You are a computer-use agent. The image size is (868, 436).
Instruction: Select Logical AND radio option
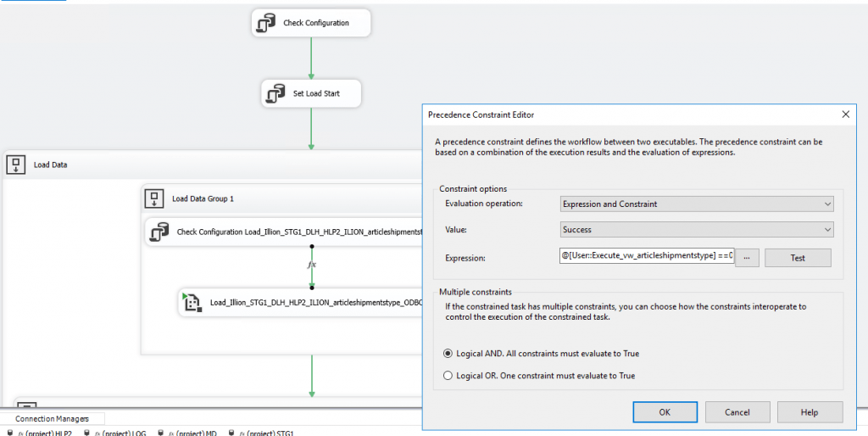click(x=449, y=354)
